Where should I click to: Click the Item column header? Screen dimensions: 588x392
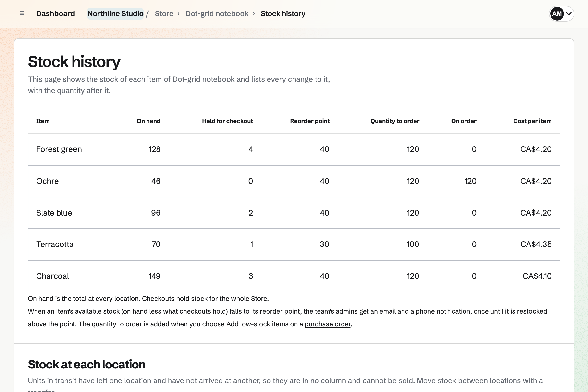(43, 121)
